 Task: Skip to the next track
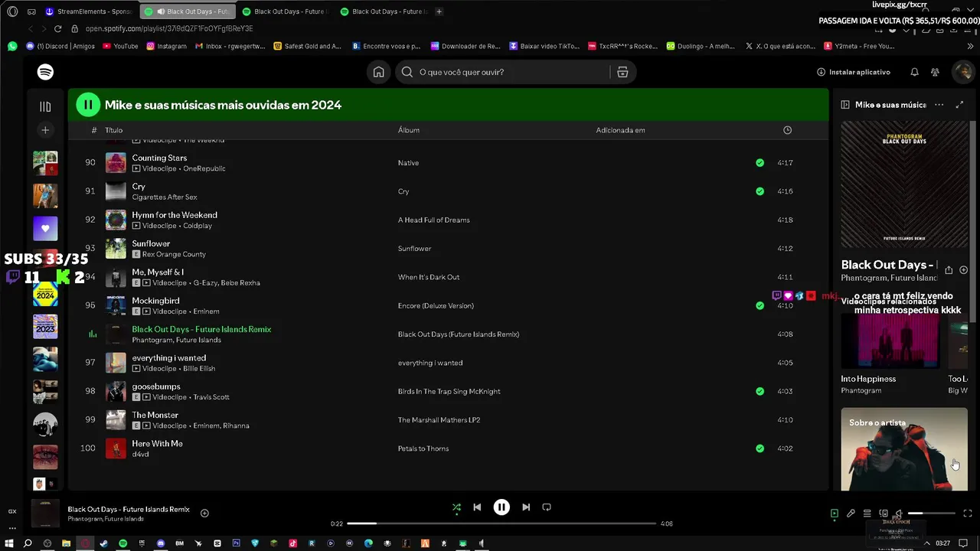526,507
